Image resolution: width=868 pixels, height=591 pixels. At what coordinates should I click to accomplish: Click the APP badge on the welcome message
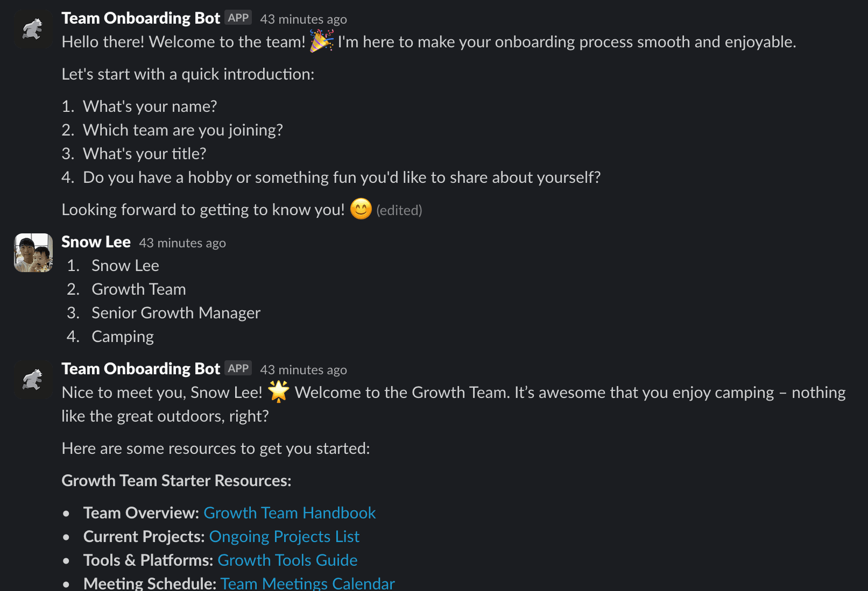tap(238, 18)
